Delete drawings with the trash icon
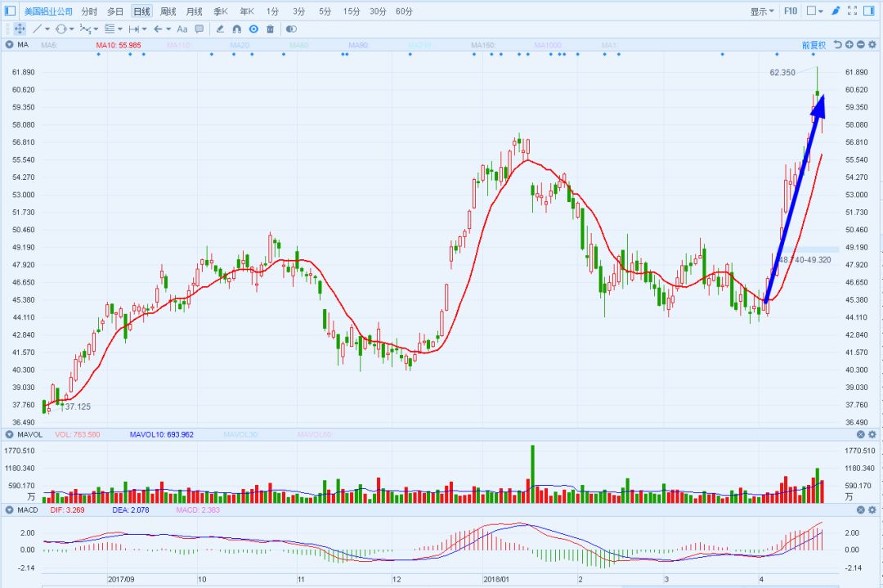 [271, 29]
